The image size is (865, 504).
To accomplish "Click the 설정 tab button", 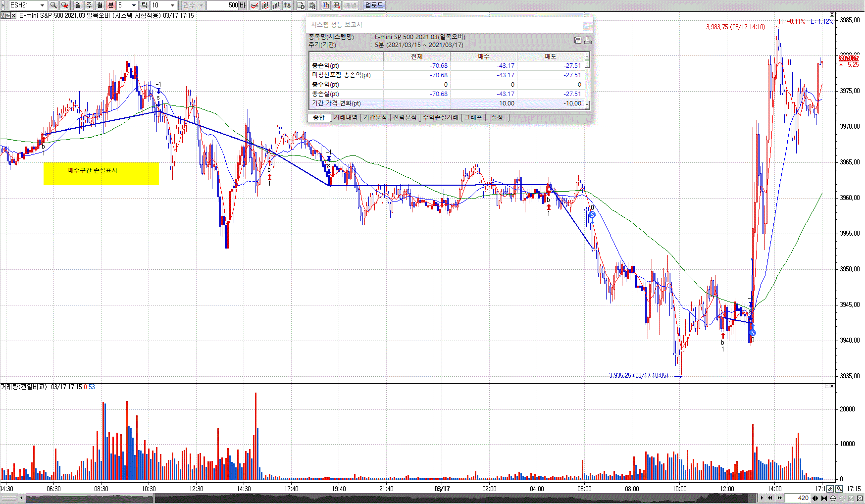I will [497, 117].
